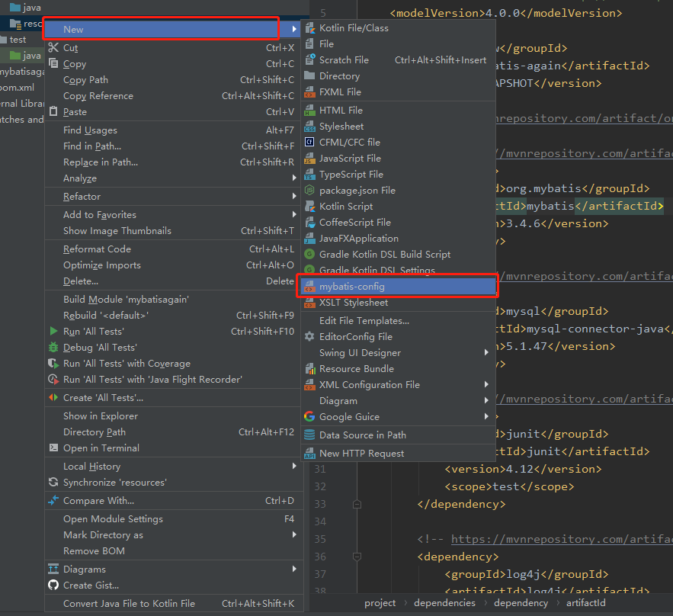Click the Stylesheet CSS icon
The height and width of the screenshot is (616, 673).
pos(309,127)
